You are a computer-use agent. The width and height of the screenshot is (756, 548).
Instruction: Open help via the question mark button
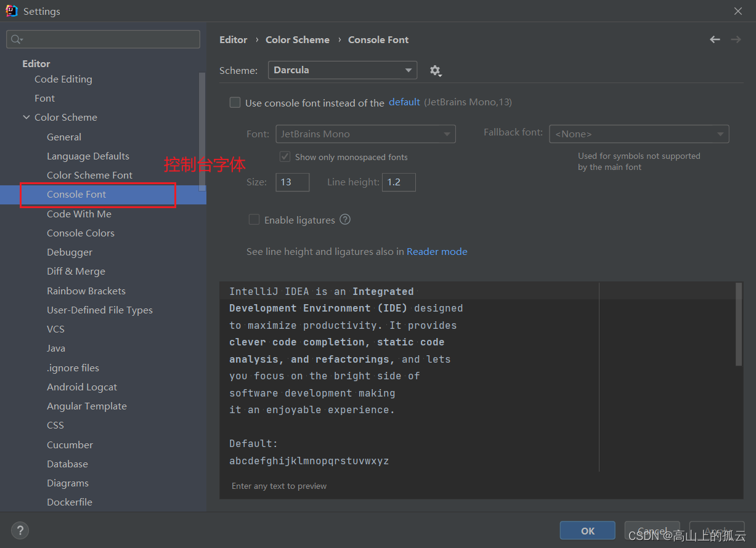20,530
